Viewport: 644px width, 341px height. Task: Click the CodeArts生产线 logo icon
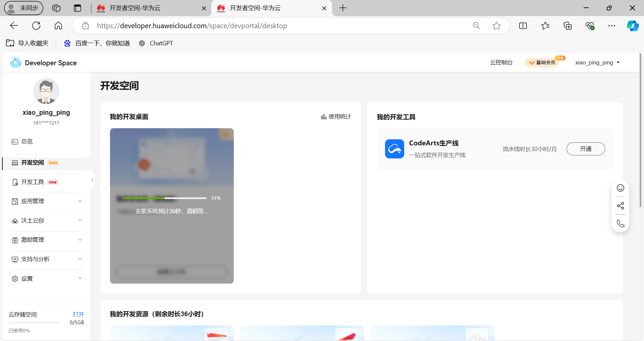click(394, 149)
